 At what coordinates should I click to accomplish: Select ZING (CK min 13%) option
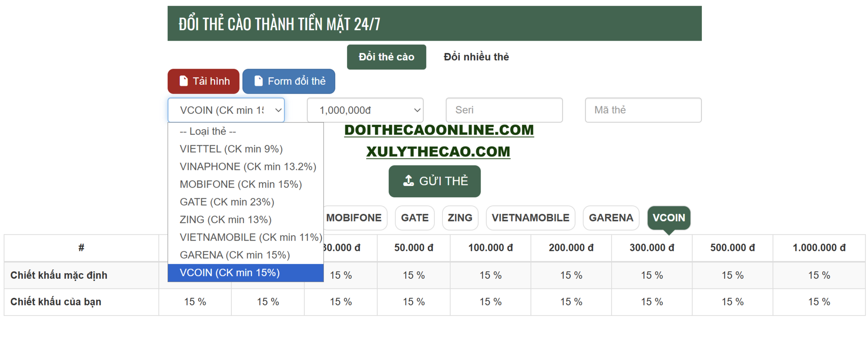[x=225, y=220]
